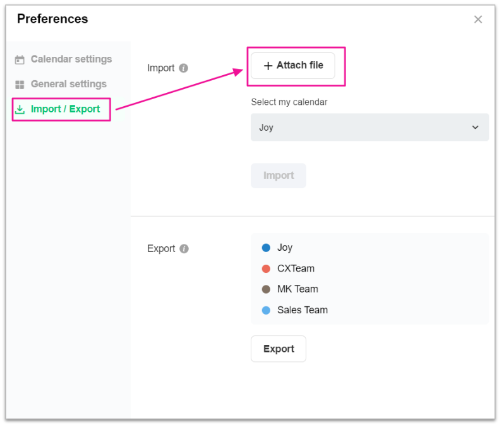Close the Preferences dialog with the X
The height and width of the screenshot is (427, 504).
478,20
